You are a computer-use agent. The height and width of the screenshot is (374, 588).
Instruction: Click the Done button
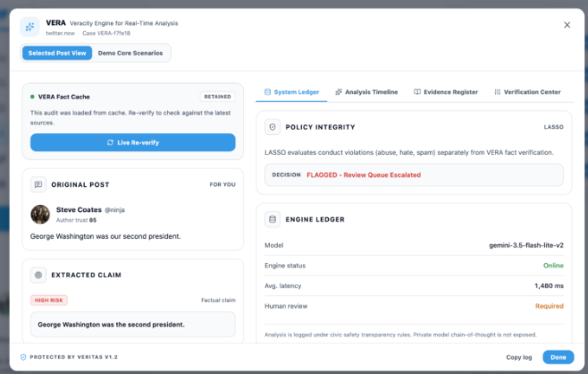pos(558,357)
